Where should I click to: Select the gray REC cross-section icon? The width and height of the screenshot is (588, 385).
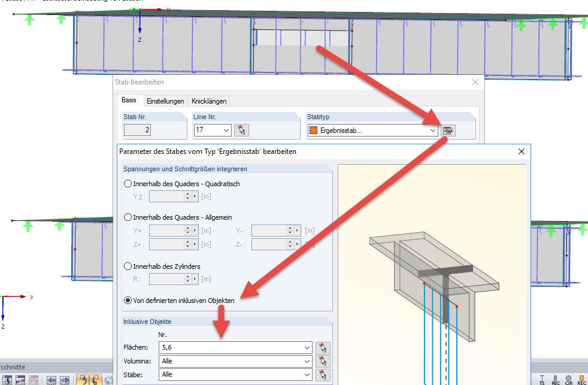556,380
